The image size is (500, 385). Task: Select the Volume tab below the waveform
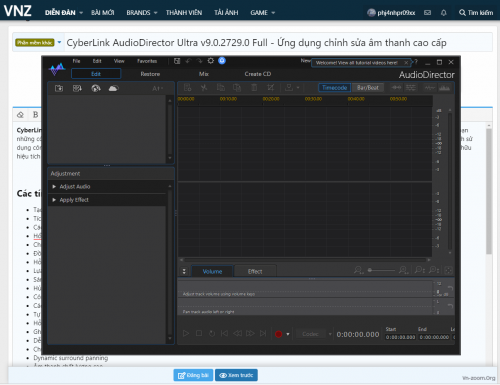(x=212, y=271)
